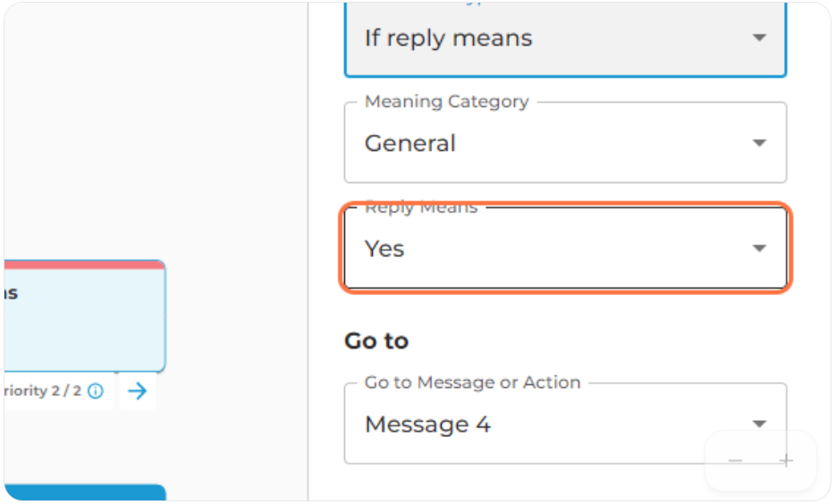The image size is (835, 504).
Task: Click the caret arrow beside General
Action: point(759,143)
